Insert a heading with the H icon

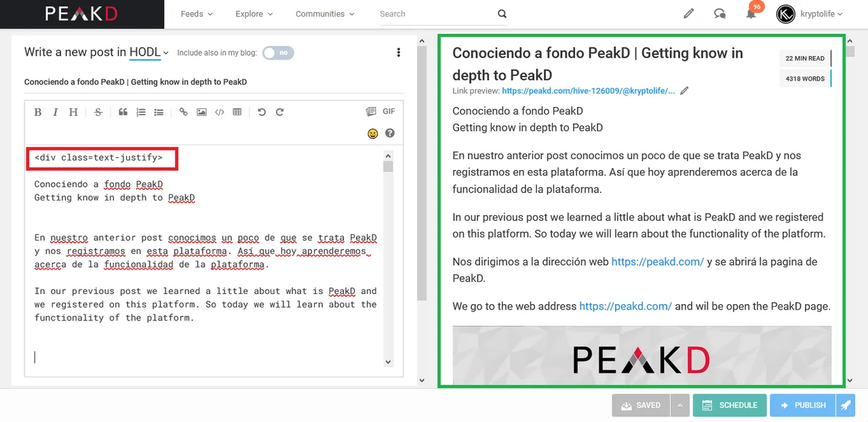tap(73, 112)
